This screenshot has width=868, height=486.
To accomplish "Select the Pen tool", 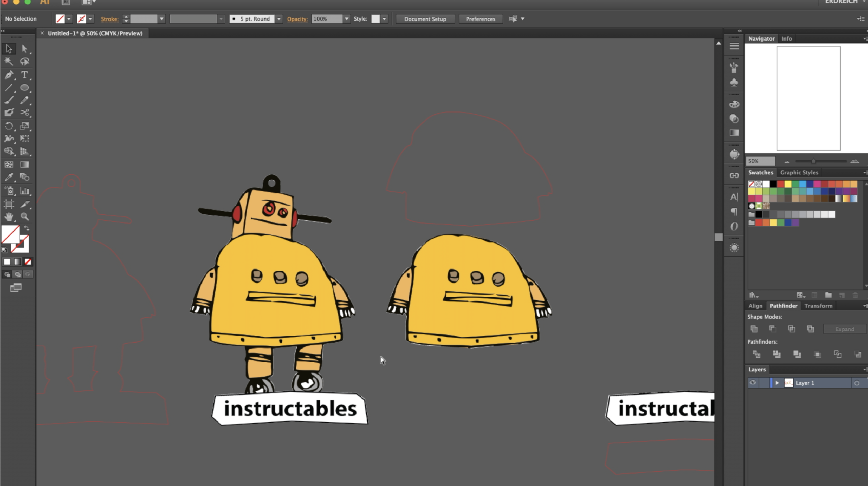I will pos(9,74).
